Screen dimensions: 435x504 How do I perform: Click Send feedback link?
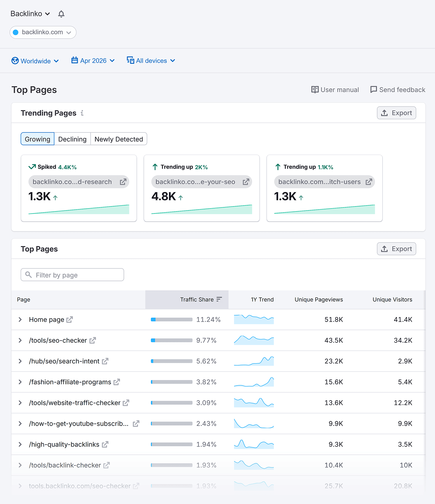pos(398,90)
